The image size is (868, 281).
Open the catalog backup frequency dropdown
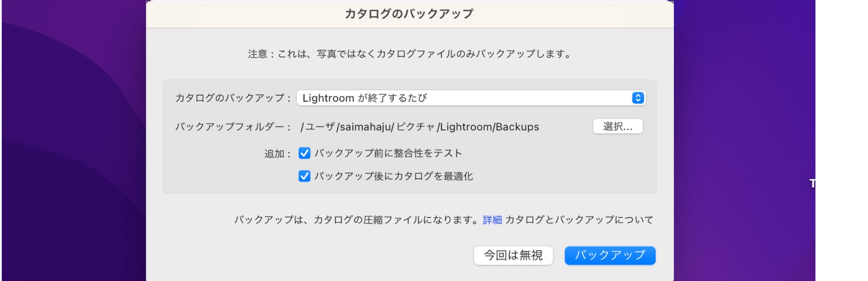coord(470,98)
